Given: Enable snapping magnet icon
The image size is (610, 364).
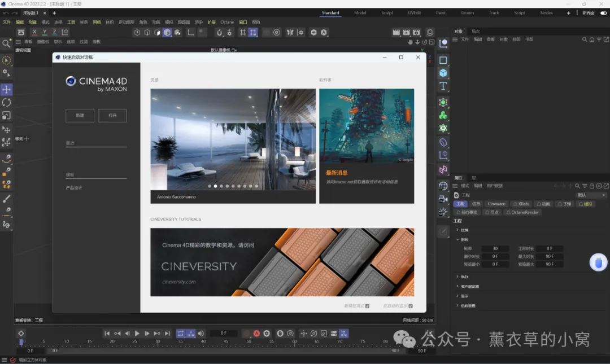Looking at the screenshot, I should point(219,33).
